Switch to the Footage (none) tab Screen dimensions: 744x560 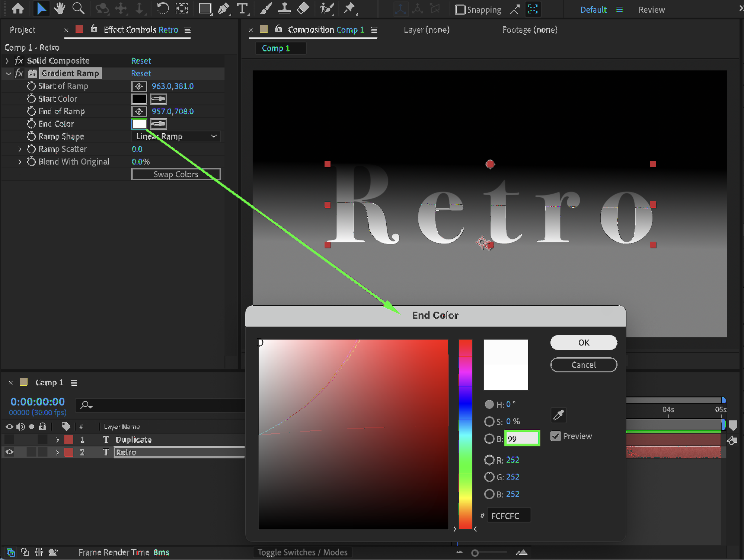530,30
